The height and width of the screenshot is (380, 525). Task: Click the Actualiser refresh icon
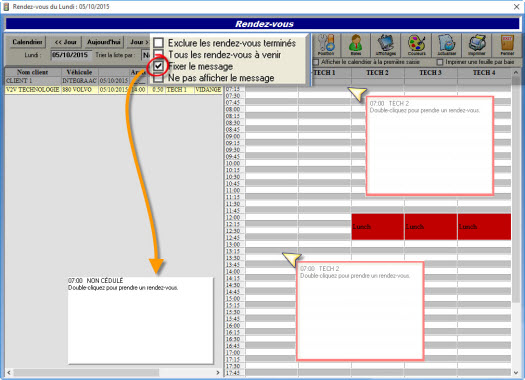446,45
